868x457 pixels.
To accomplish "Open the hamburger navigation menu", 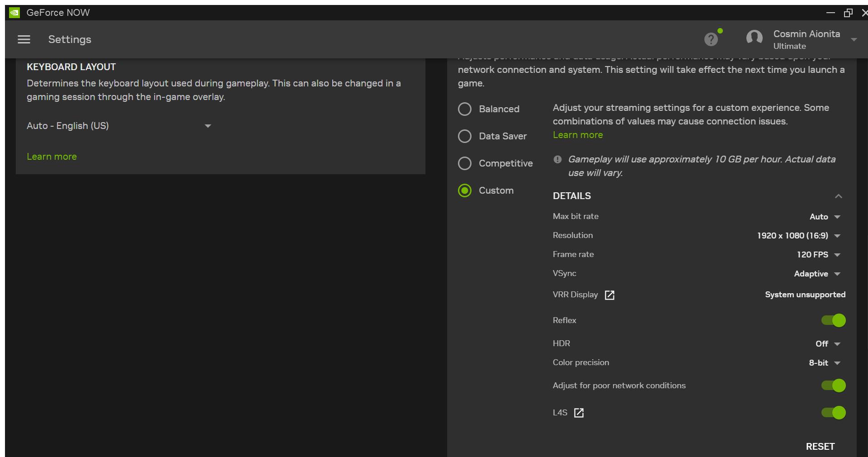I will click(24, 39).
